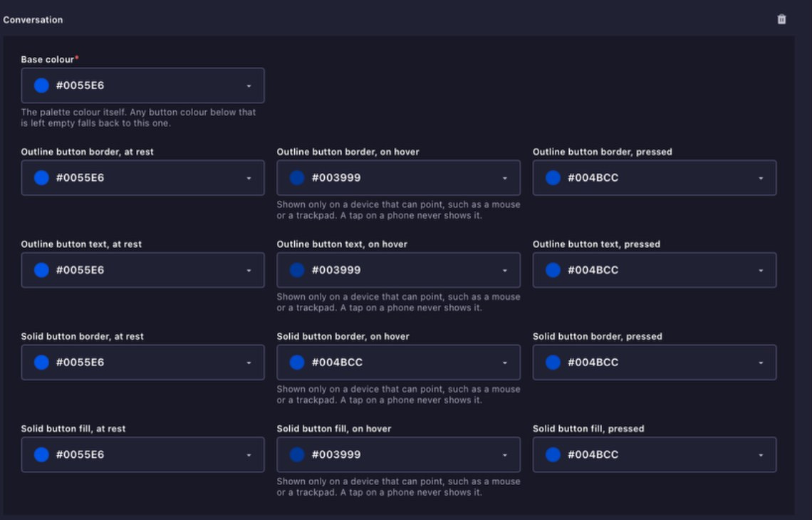Image resolution: width=812 pixels, height=520 pixels.
Task: Click the Outline button text, pressed label
Action: click(597, 244)
